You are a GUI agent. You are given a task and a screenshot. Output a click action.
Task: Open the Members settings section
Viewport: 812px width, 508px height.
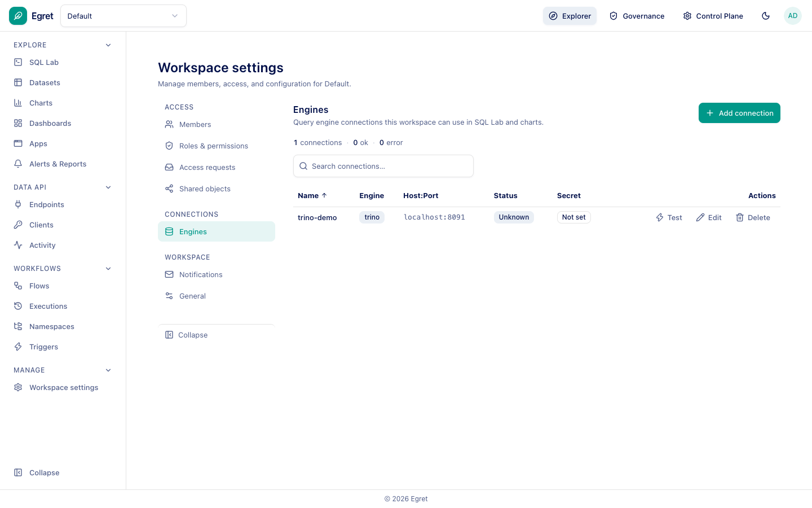click(217, 124)
